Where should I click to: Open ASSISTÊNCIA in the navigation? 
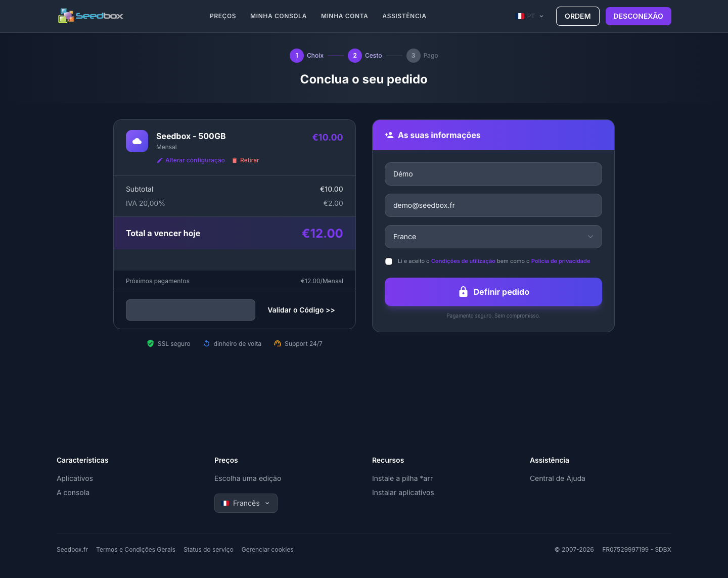[404, 16]
